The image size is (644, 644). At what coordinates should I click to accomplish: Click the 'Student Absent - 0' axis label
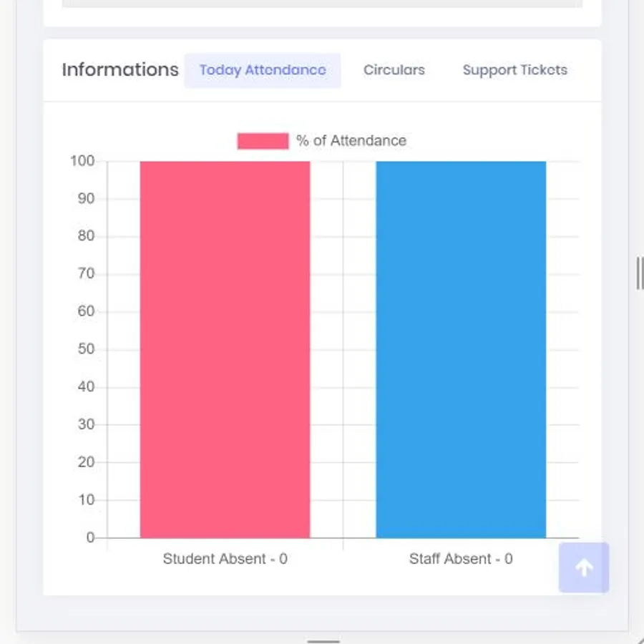coord(225,559)
